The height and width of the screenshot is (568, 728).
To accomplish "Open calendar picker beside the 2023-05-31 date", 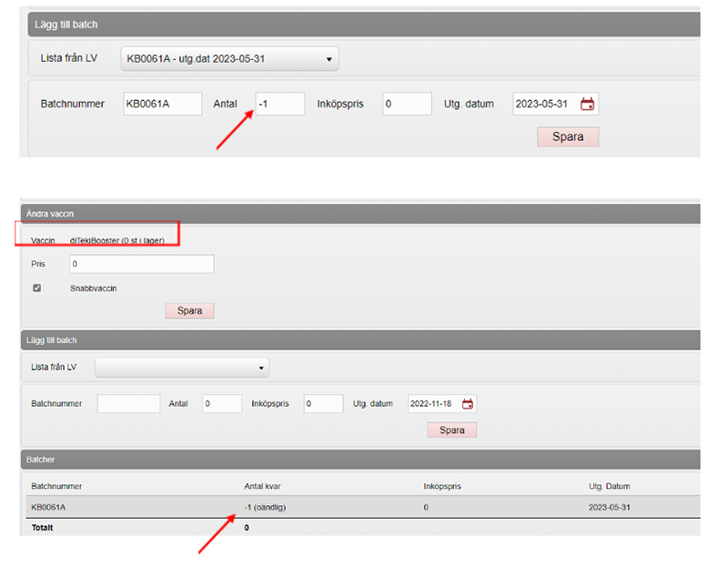I will click(587, 104).
